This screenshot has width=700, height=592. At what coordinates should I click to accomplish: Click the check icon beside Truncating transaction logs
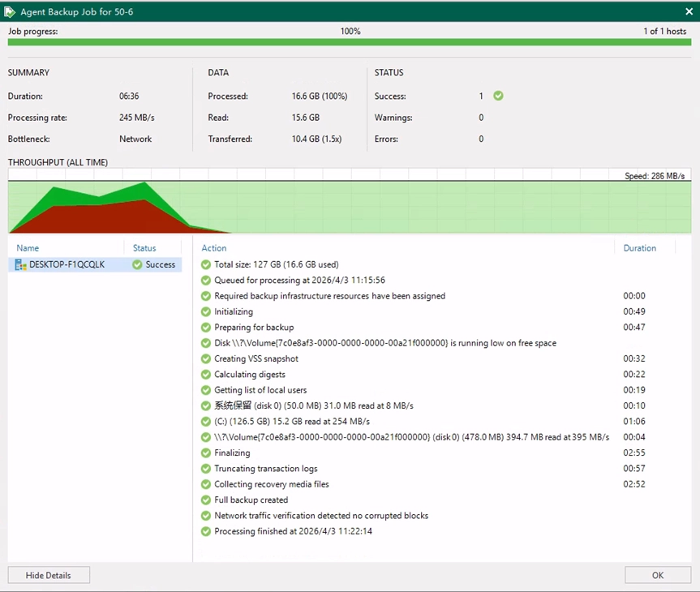click(206, 469)
